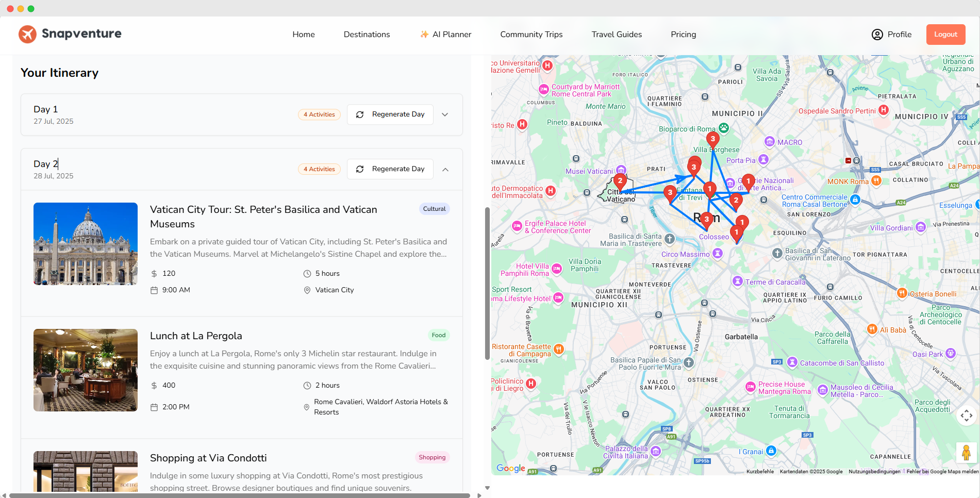Screen dimensions: 980x498
Task: Click the Snapventure airplane logo icon
Action: pos(27,34)
